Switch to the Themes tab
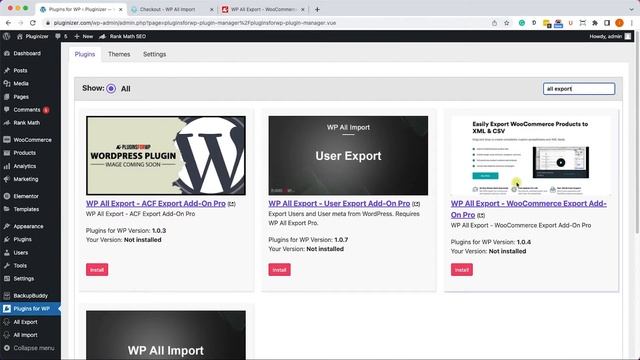This screenshot has height=360, width=640. click(x=119, y=54)
